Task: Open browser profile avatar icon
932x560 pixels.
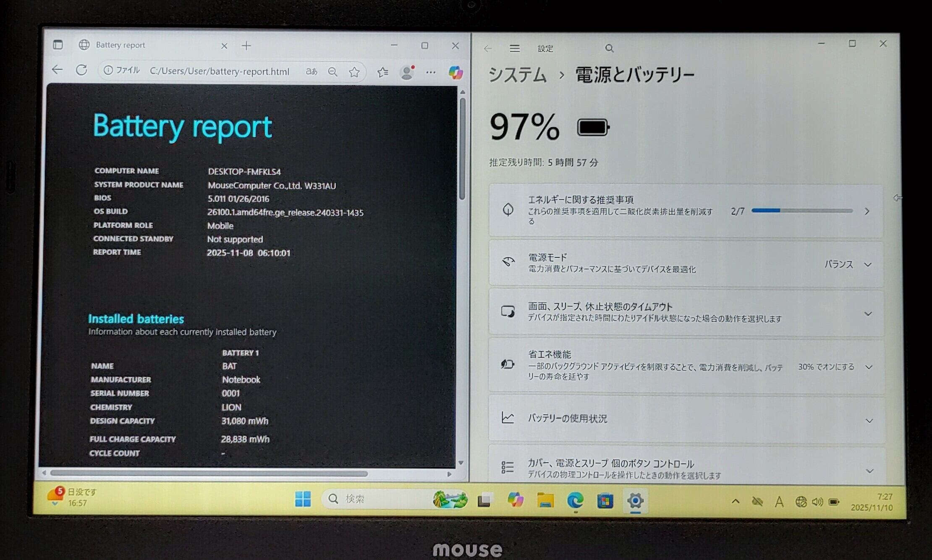Action: pos(406,72)
